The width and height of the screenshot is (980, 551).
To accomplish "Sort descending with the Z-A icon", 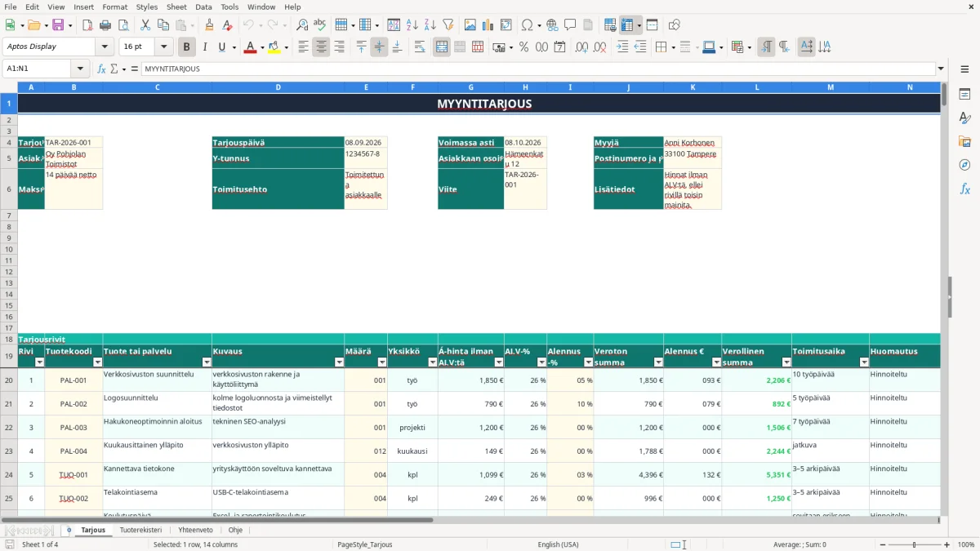I will pyautogui.click(x=430, y=25).
